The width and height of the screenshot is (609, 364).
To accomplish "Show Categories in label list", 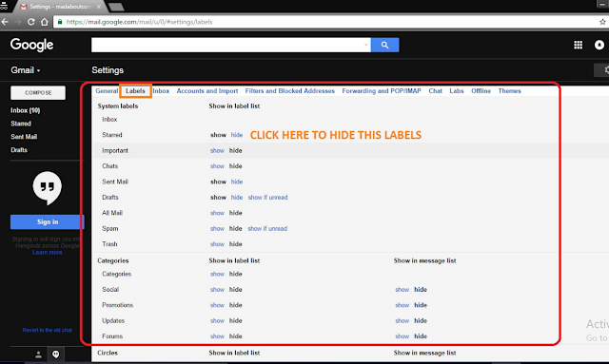I will pyautogui.click(x=217, y=274).
